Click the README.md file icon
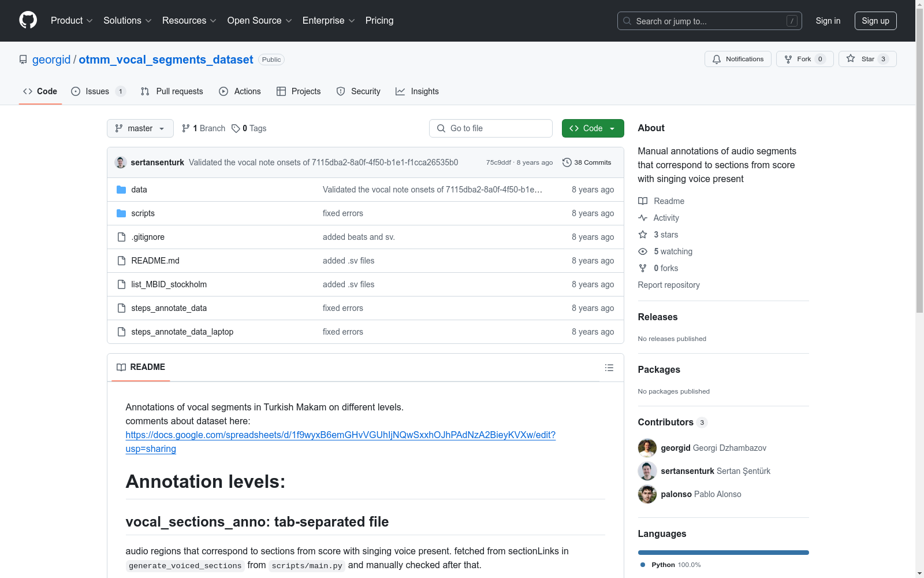Viewport: 924px width, 578px height. click(121, 261)
